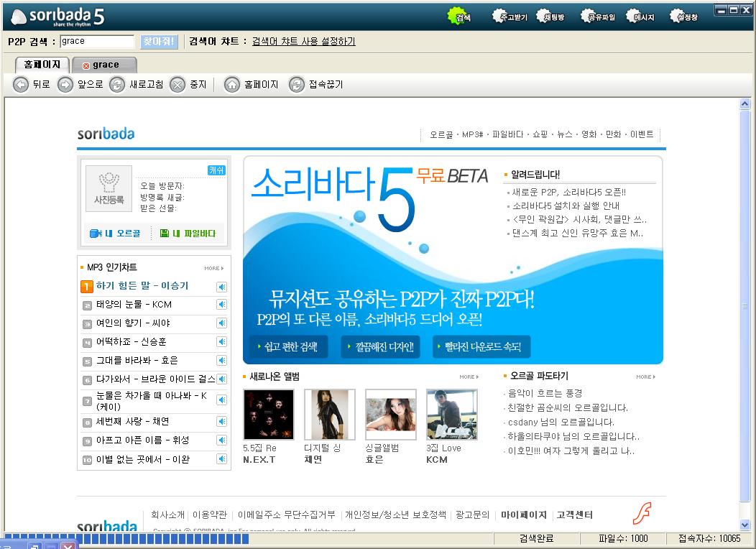Image resolution: width=756 pixels, height=549 pixels.
Task: Click the P2P 검색 input field
Action: (x=97, y=42)
